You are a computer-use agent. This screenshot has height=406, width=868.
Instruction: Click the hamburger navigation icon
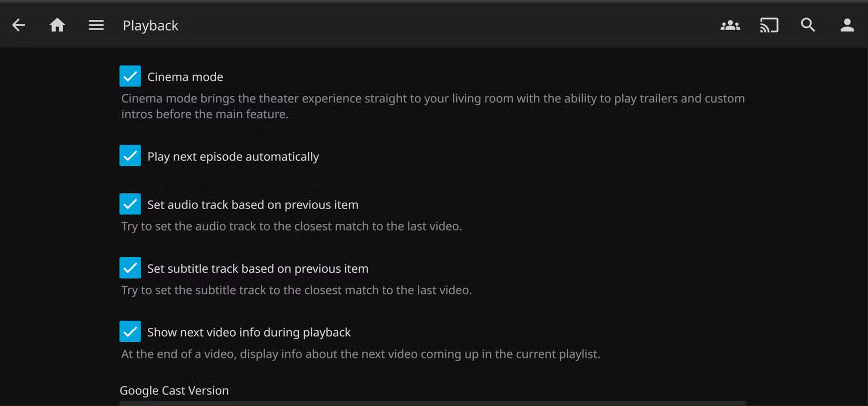point(96,25)
